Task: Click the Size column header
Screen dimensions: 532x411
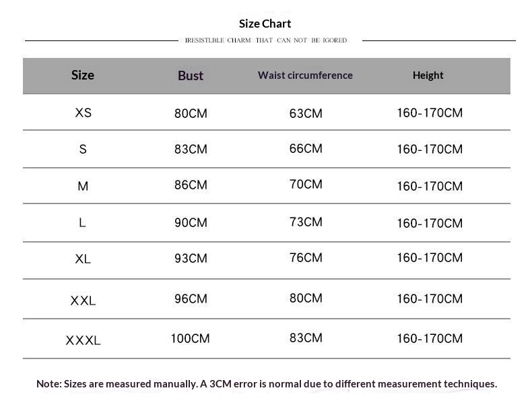Action: 83,75
